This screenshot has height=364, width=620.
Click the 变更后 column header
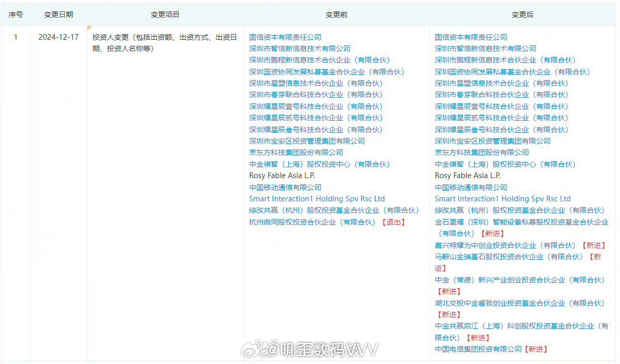(x=522, y=14)
